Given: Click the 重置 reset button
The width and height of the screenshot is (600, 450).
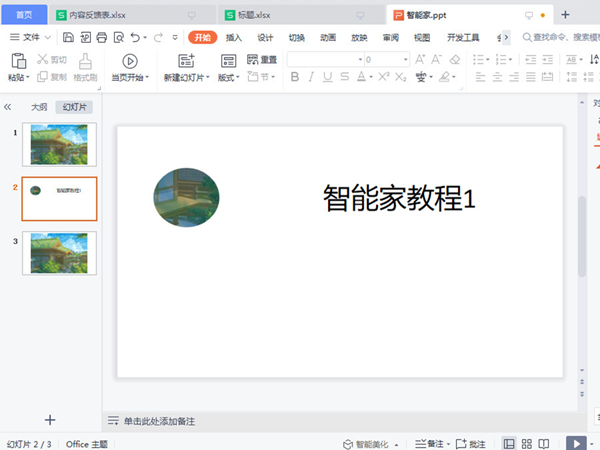Looking at the screenshot, I should tap(262, 60).
